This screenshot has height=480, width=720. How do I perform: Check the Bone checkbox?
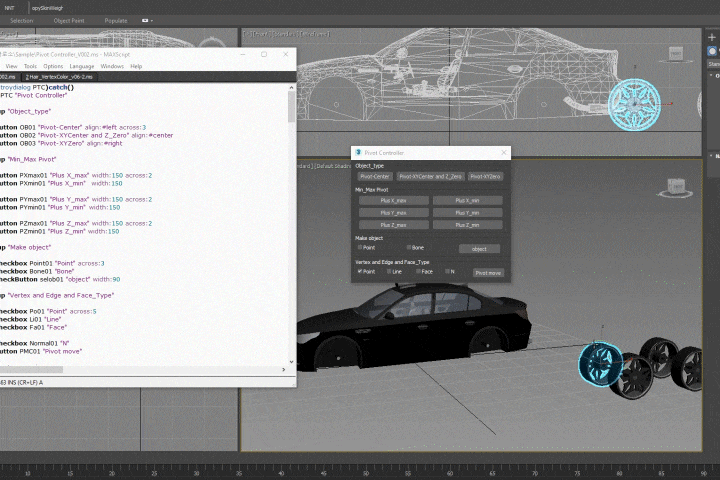pos(409,247)
